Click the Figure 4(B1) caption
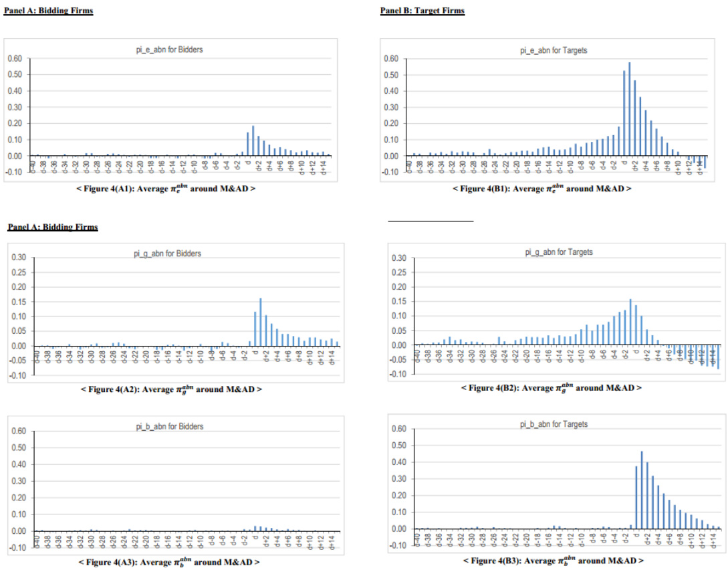The image size is (728, 570). [x=541, y=189]
